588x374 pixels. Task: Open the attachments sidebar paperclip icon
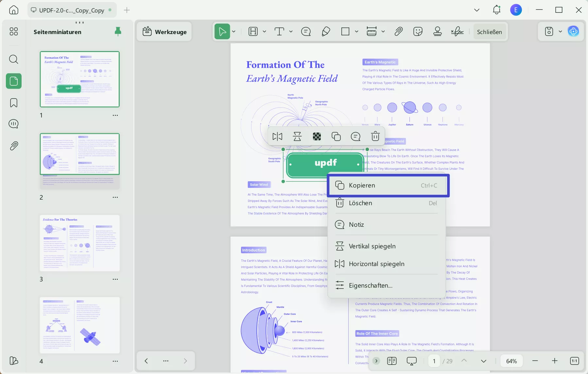tap(14, 146)
